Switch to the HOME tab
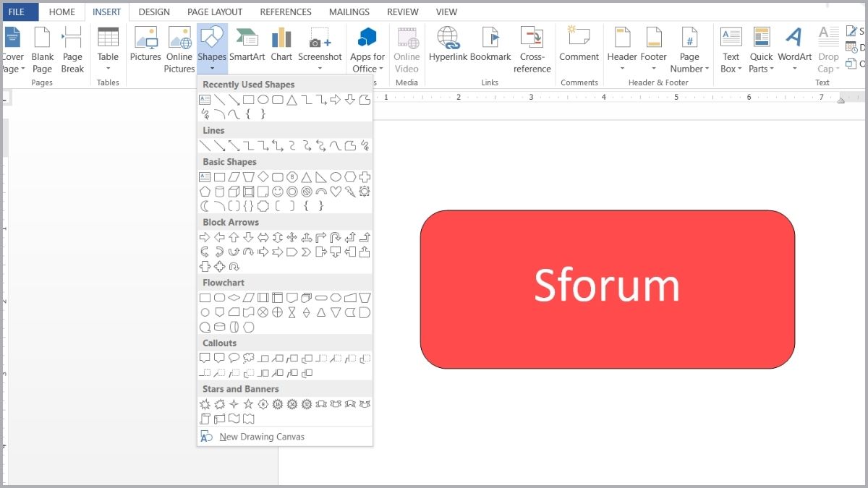Screen dimensions: 868x488 [62, 12]
